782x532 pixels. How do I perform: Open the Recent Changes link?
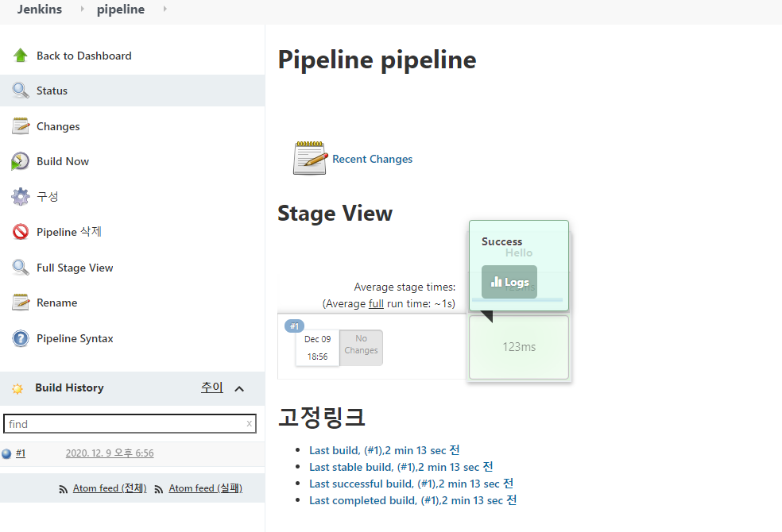click(x=373, y=159)
